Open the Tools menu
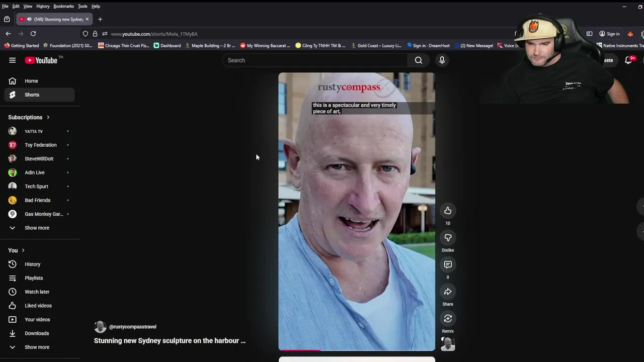This screenshot has width=644, height=362. click(x=83, y=6)
